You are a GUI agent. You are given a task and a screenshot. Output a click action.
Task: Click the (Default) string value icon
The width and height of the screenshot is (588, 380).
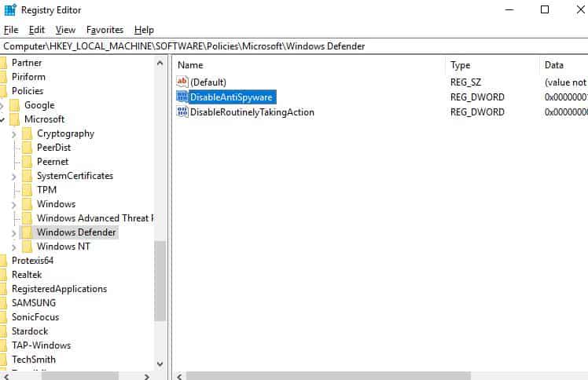183,82
